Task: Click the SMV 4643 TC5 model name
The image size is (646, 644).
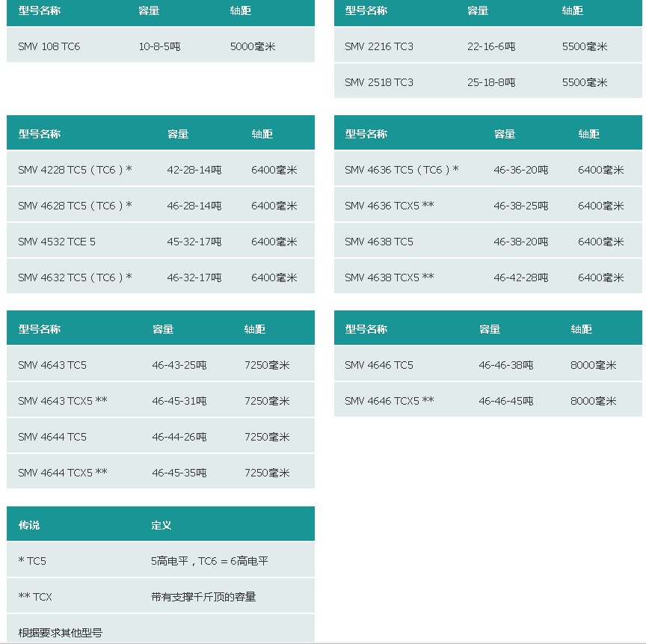Action: (52, 365)
